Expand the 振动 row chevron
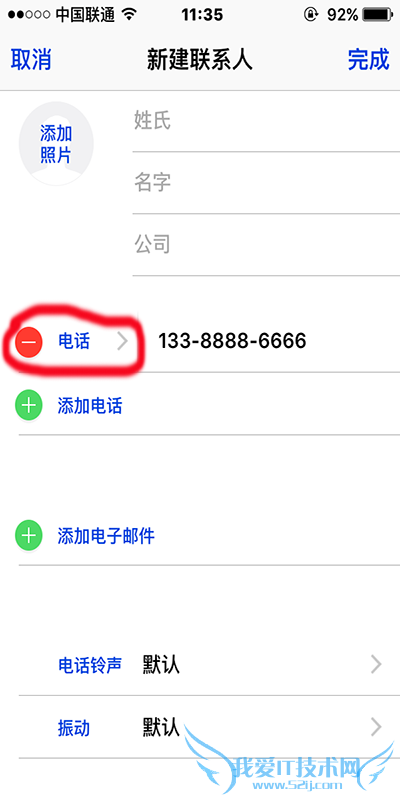 coord(376,728)
